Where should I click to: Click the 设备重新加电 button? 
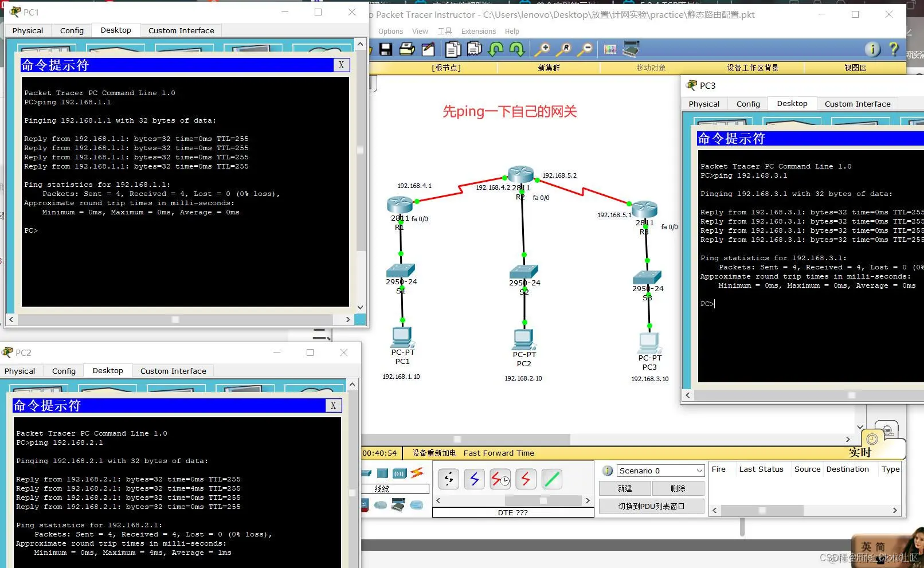[434, 453]
